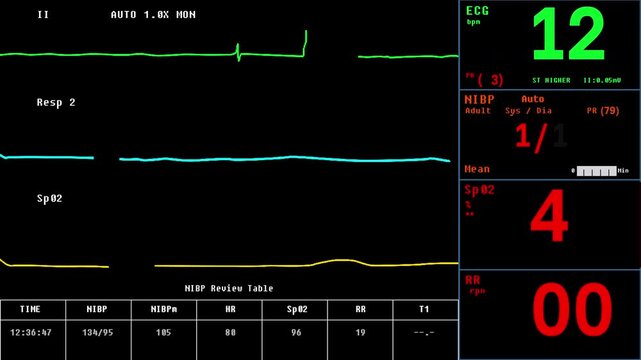
Task: Open the red RR parameter label
Action: click(473, 280)
